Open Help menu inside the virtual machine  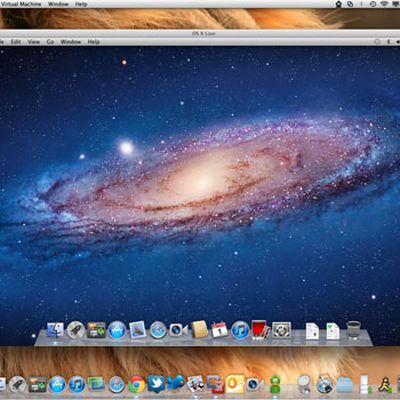click(93, 42)
